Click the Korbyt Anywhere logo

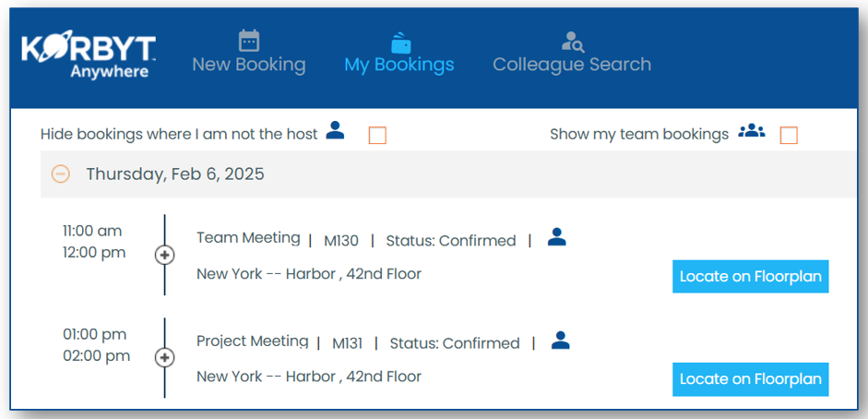tap(89, 56)
